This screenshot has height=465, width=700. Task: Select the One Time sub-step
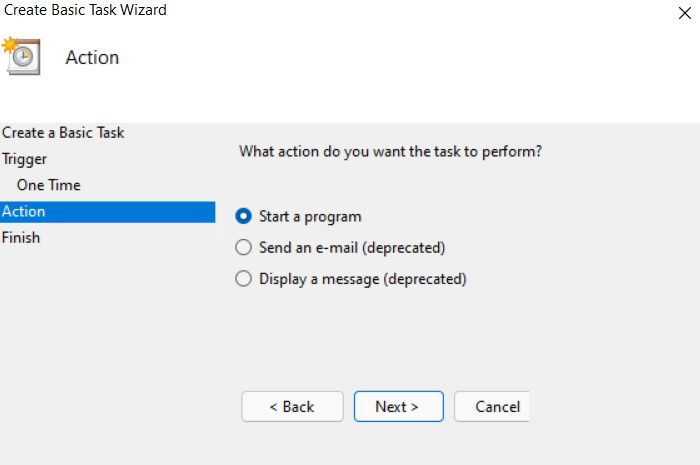pyautogui.click(x=49, y=185)
